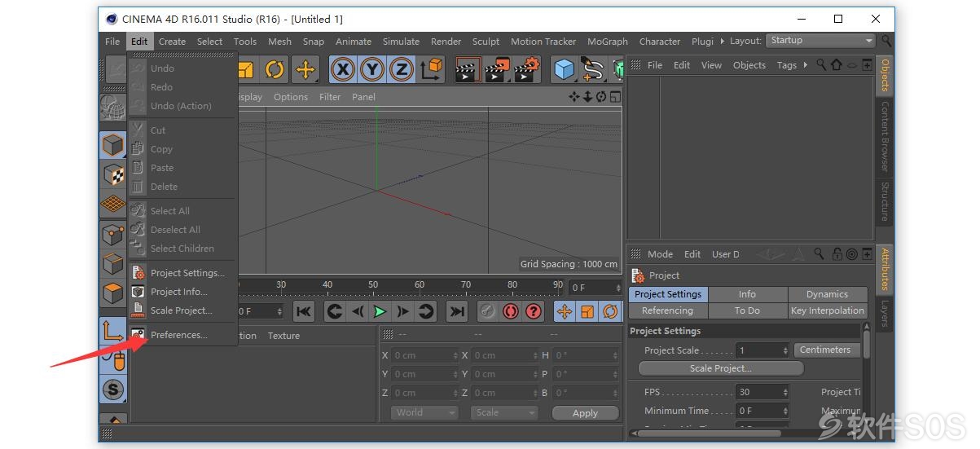The image size is (980, 449).
Task: Switch to Points mode icon
Action: [112, 234]
